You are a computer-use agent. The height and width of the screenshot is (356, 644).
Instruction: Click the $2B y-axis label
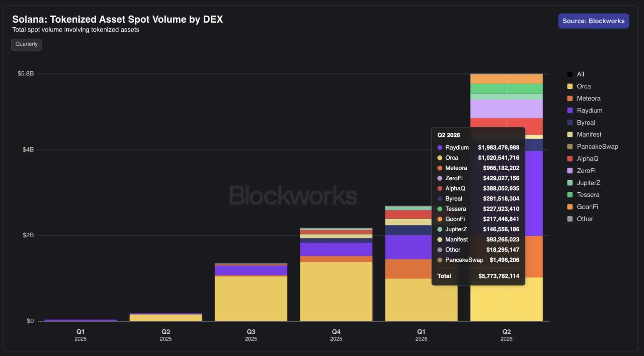[28, 235]
